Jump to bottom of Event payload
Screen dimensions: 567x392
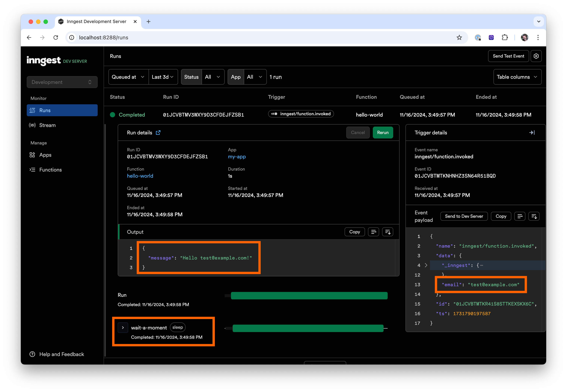coord(534,216)
